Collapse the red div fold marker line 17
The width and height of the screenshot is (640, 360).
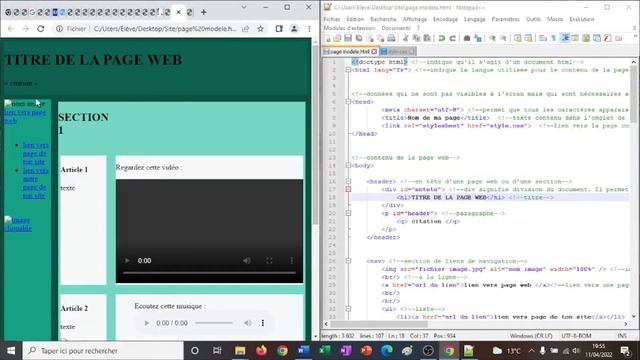point(348,189)
